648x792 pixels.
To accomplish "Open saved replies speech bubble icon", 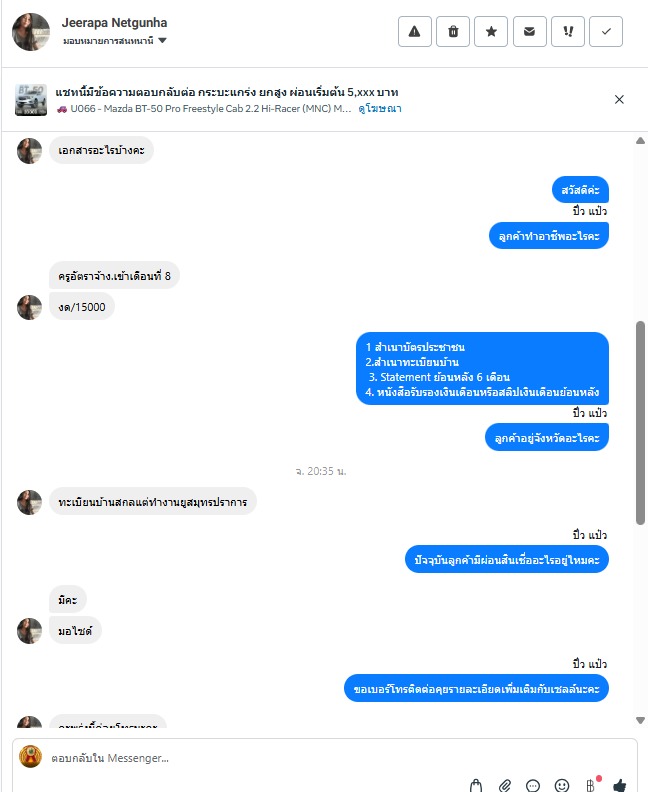I will pos(533,785).
